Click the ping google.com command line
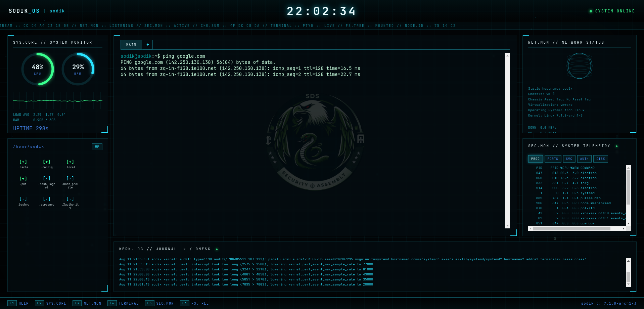 [x=163, y=56]
